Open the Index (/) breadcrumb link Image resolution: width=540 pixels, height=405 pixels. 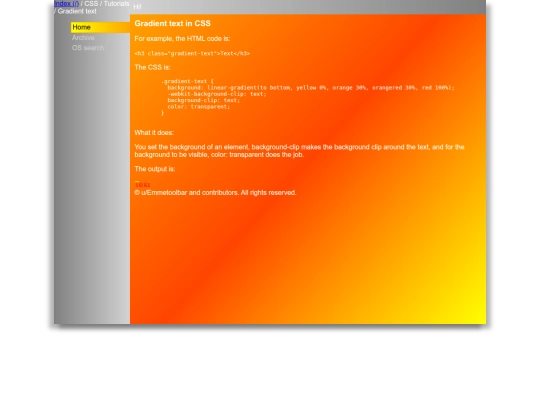(66, 4)
